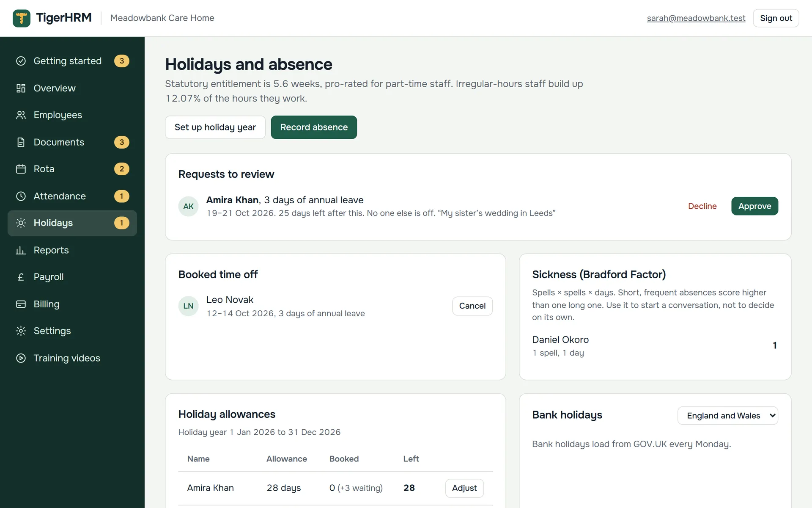The height and width of the screenshot is (508, 812).
Task: Open the Reports section
Action: 72,250
